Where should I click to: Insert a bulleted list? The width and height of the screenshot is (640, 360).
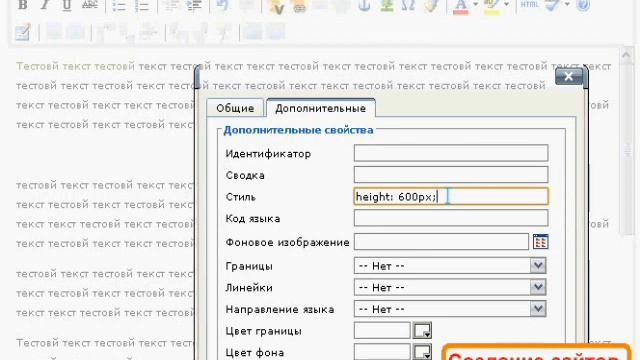pos(119,5)
